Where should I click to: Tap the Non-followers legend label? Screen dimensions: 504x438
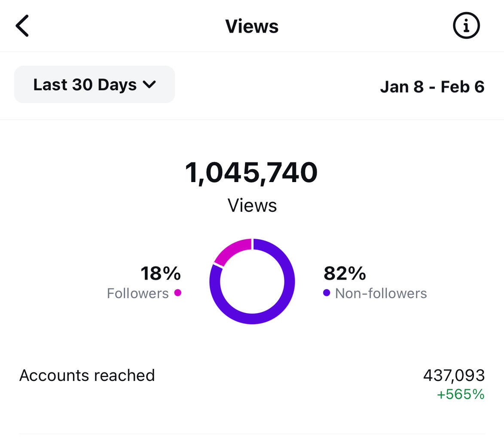[381, 293]
